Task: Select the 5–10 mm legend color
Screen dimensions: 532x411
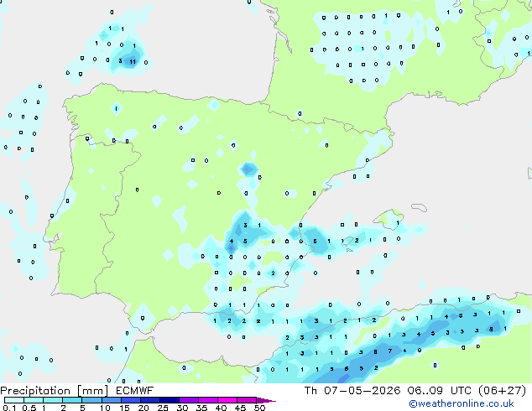Action: point(91,400)
